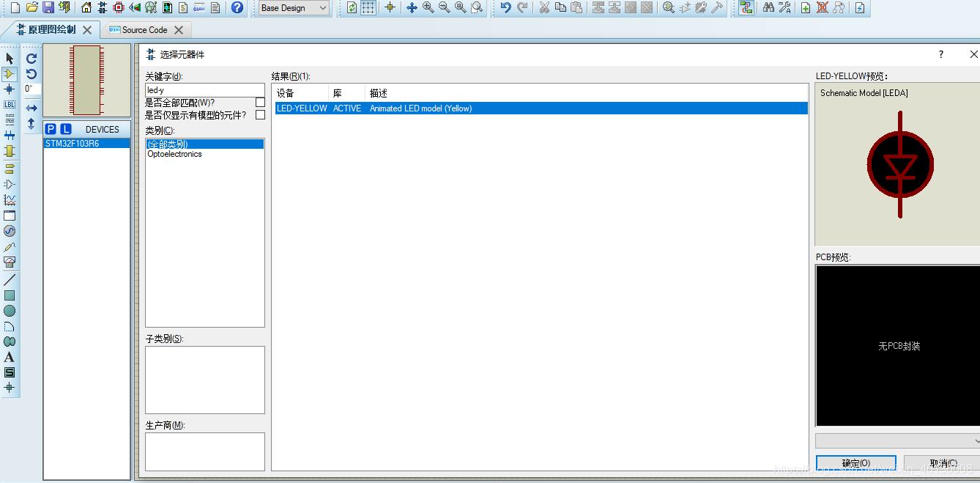This screenshot has height=483, width=980.
Task: Switch to the Source Code tab
Action: point(144,30)
